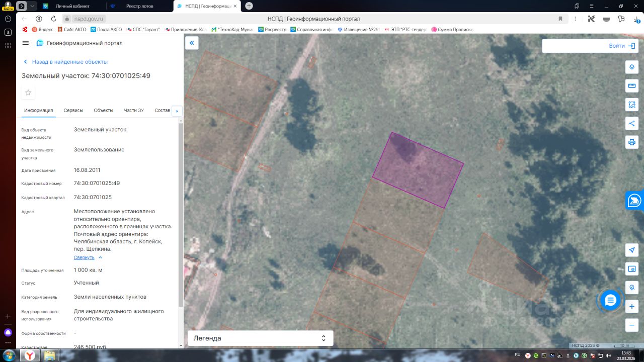The image size is (644, 362).
Task: Open the feedback widget on right edge
Action: pyautogui.click(x=634, y=201)
